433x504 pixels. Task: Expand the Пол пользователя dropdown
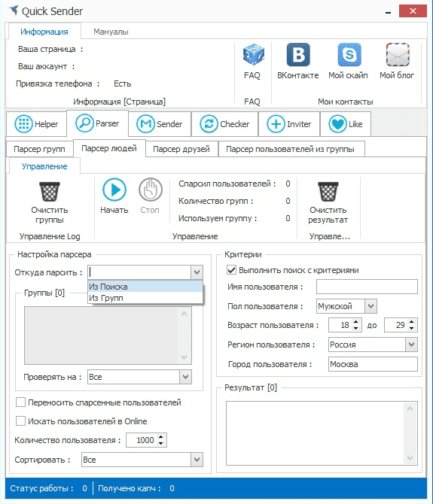point(370,306)
